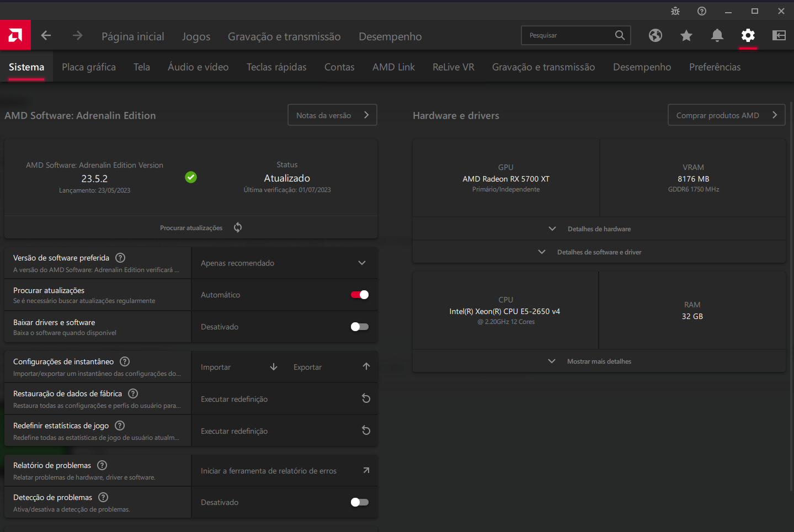Click help icon beside Relatório de problemas
This screenshot has width=794, height=532.
click(102, 465)
